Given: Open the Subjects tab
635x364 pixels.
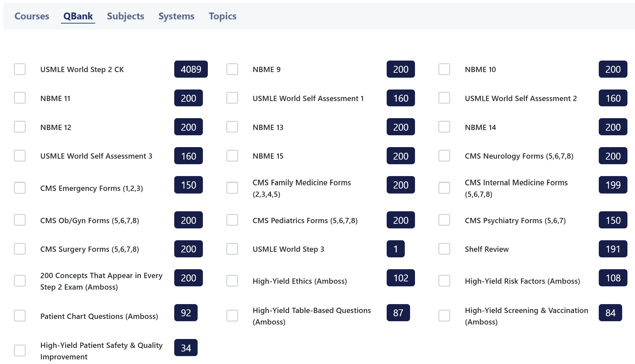Looking at the screenshot, I should [x=125, y=16].
